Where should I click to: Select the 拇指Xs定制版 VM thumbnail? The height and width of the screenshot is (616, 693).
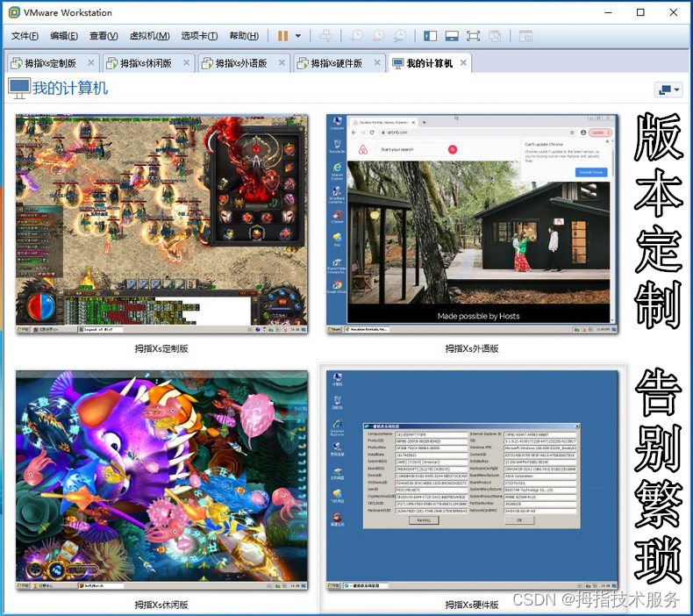click(161, 224)
